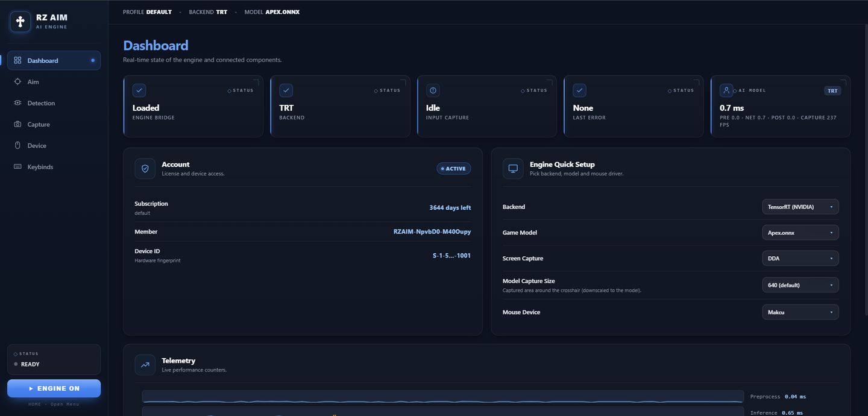This screenshot has height=416, width=868.
Task: Click the checkmark icon on Last Error card
Action: [580, 90]
